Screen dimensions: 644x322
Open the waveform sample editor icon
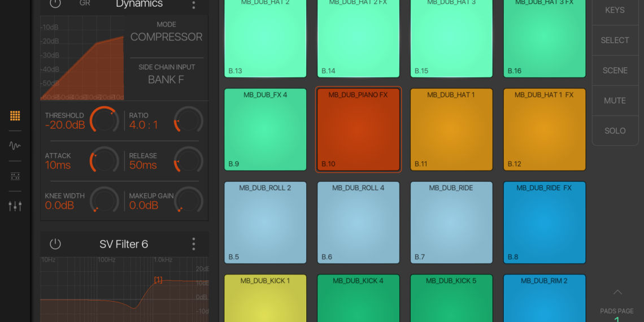[x=15, y=146]
